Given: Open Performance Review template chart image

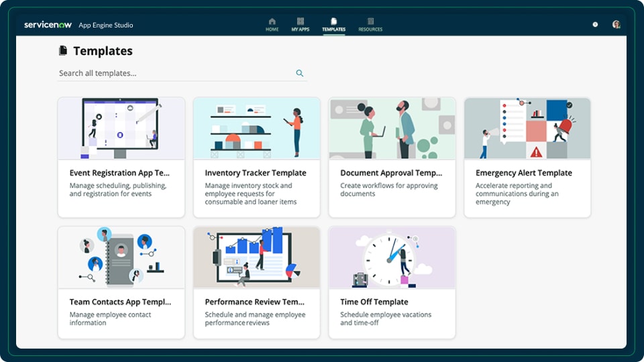Looking at the screenshot, I should point(257,257).
